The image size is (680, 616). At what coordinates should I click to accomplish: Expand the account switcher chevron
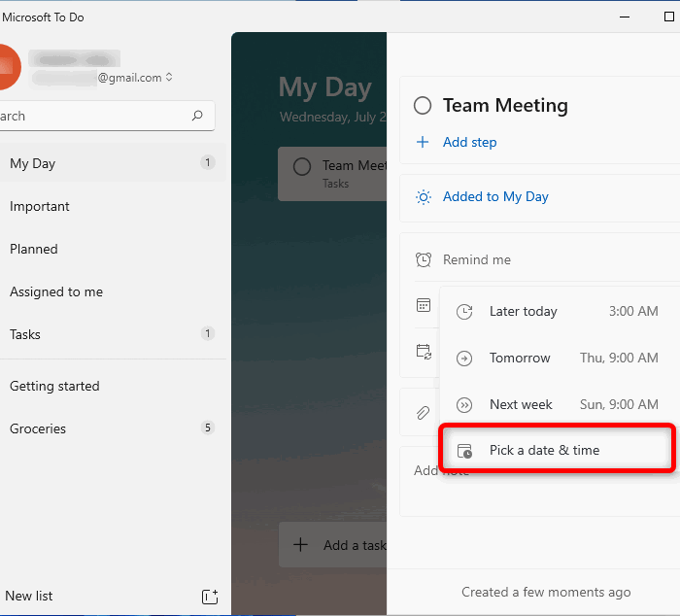169,77
